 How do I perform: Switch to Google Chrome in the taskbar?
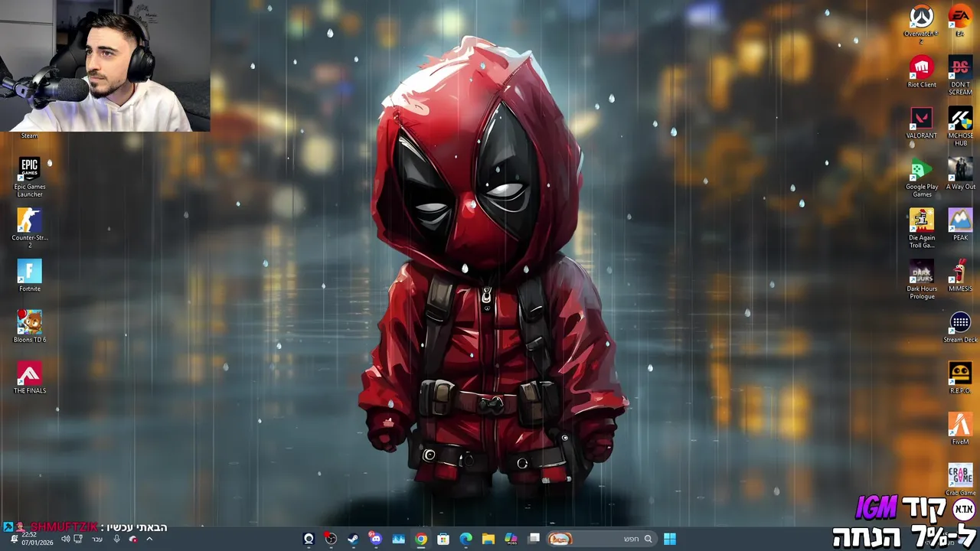click(421, 539)
